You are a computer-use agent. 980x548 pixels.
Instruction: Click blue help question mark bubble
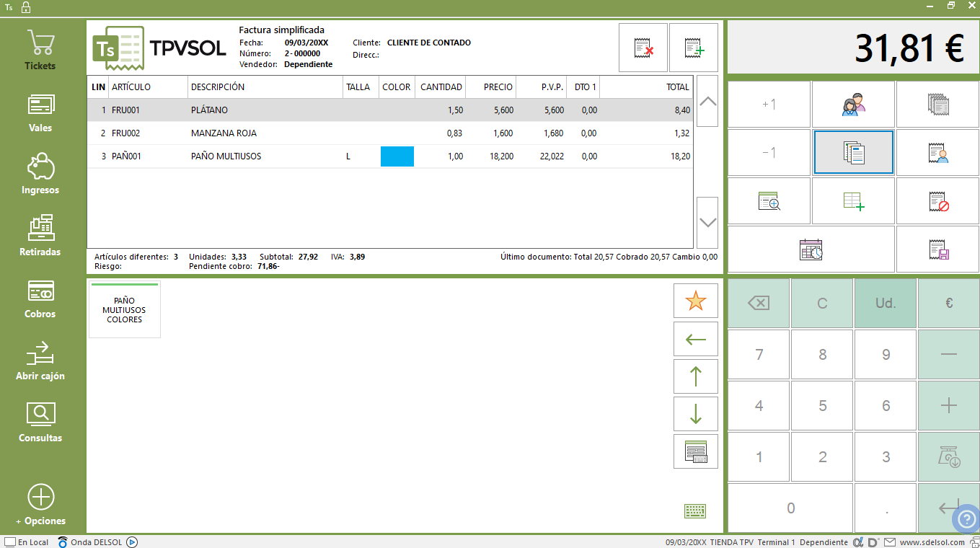pyautogui.click(x=967, y=520)
